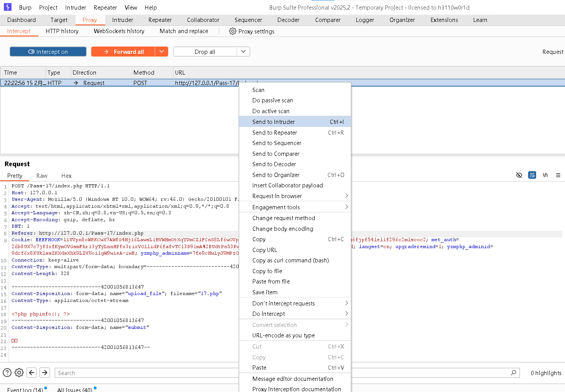Select Save item entry
Viewport: 565px width, 392px height.
(x=295, y=292)
